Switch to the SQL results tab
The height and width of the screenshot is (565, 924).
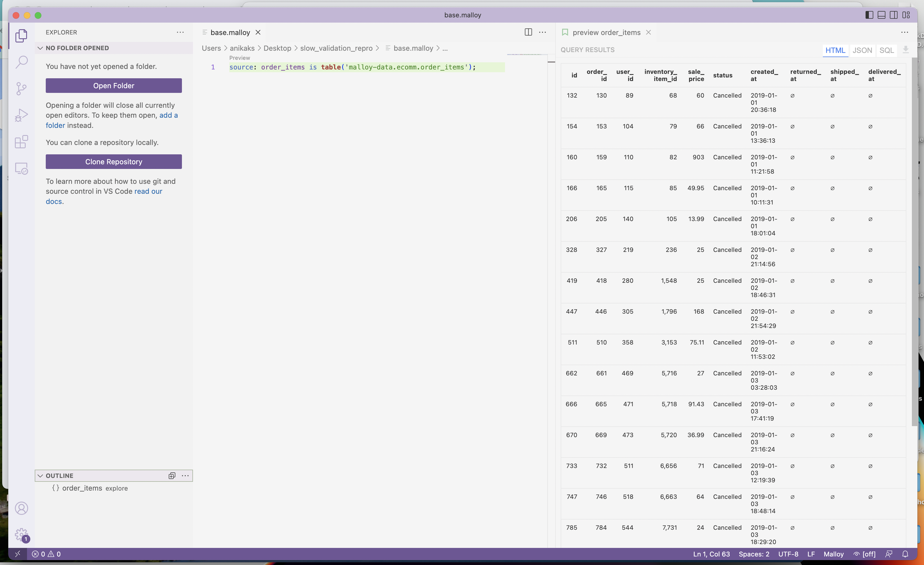click(x=887, y=50)
